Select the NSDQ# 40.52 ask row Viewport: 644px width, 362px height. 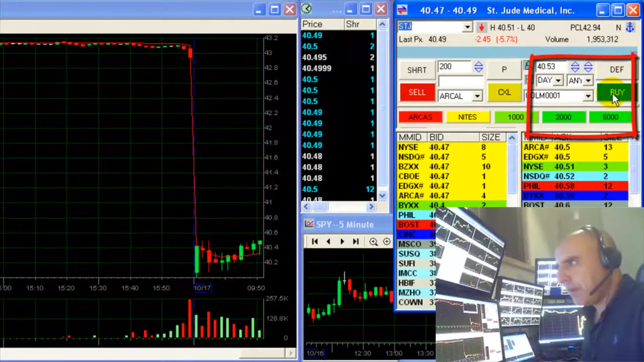[575, 176]
